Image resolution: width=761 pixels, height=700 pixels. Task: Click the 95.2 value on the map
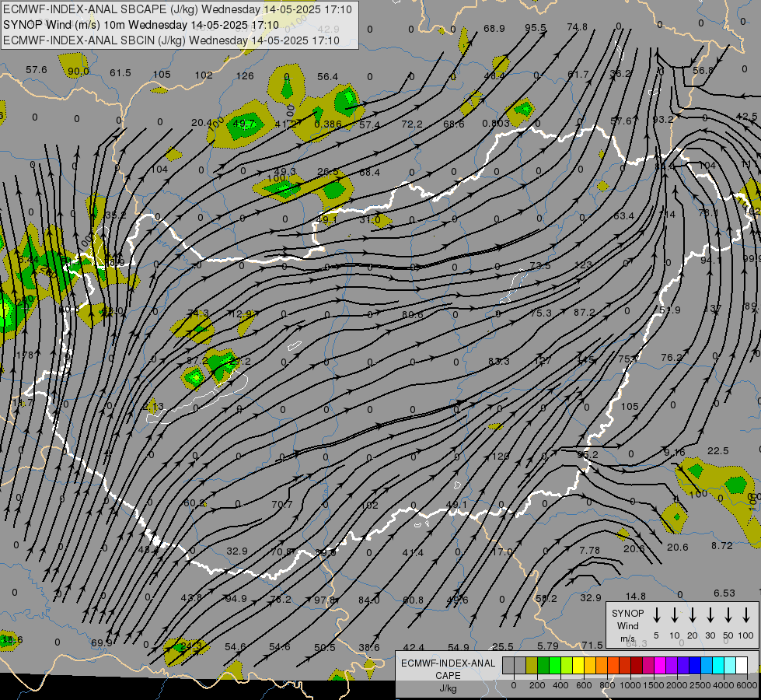coord(588,455)
